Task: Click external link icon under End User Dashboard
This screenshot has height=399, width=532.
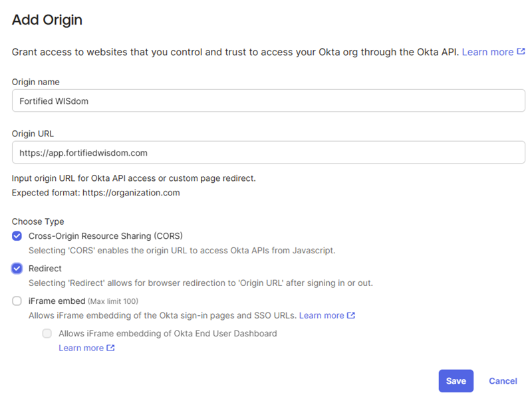Action: 110,348
